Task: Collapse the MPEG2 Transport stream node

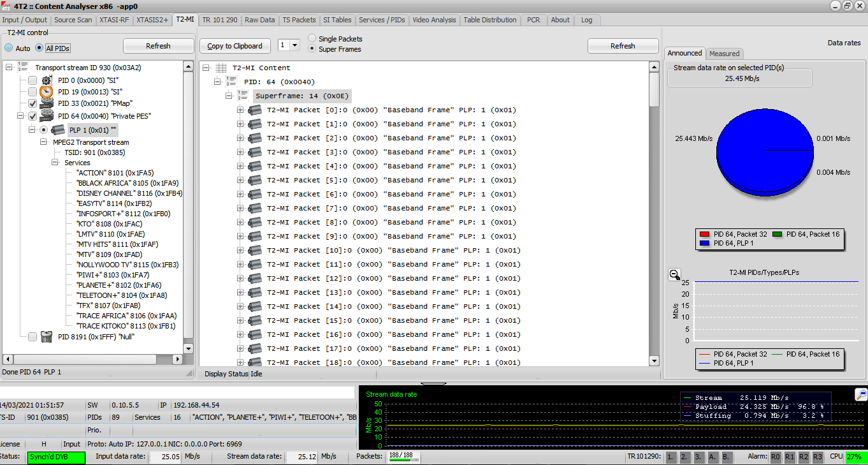Action: [44, 142]
